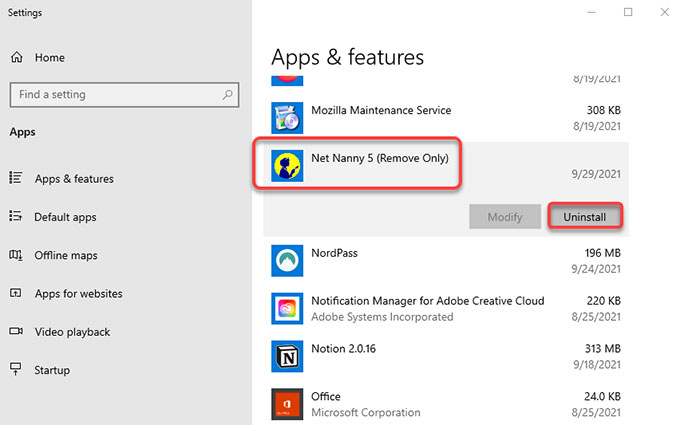Select Mozilla Maintenance Service entry
Viewport: 680px width, 425px height.
pyautogui.click(x=446, y=118)
